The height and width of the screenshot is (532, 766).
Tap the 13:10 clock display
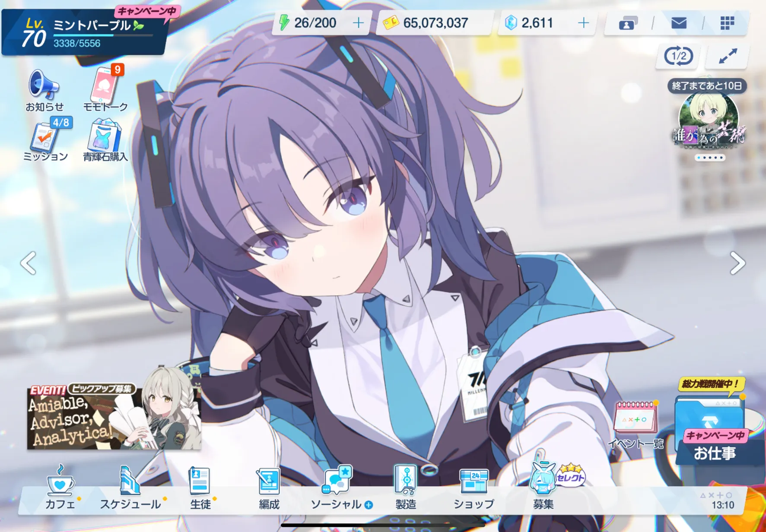(723, 505)
